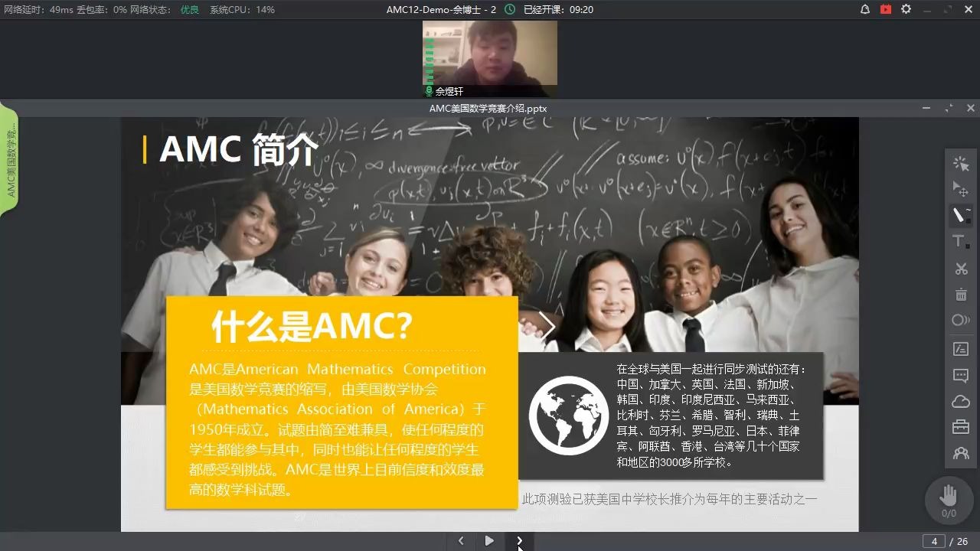Click the 系统CPU: 14% status text
The height and width of the screenshot is (551, 980).
click(x=243, y=10)
